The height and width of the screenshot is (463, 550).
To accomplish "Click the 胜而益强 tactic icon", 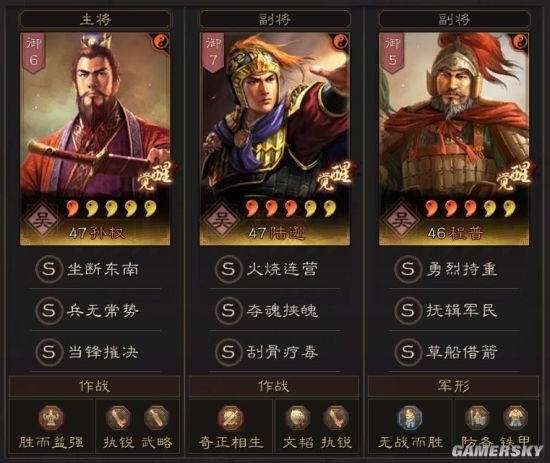I will tap(51, 418).
